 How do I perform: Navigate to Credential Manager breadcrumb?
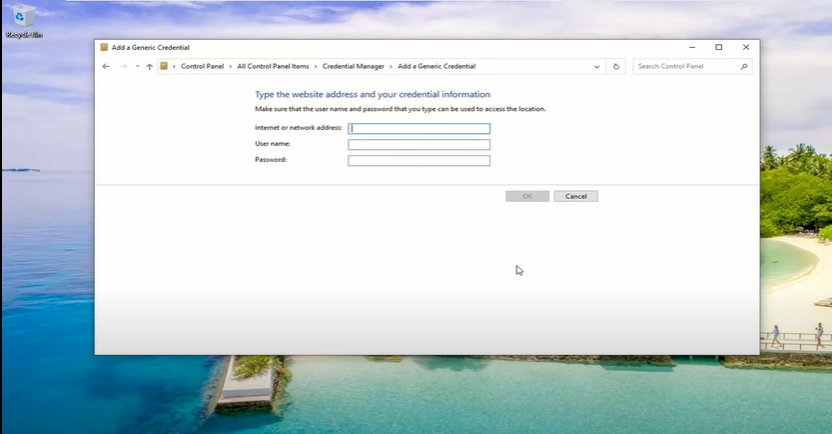click(x=353, y=66)
